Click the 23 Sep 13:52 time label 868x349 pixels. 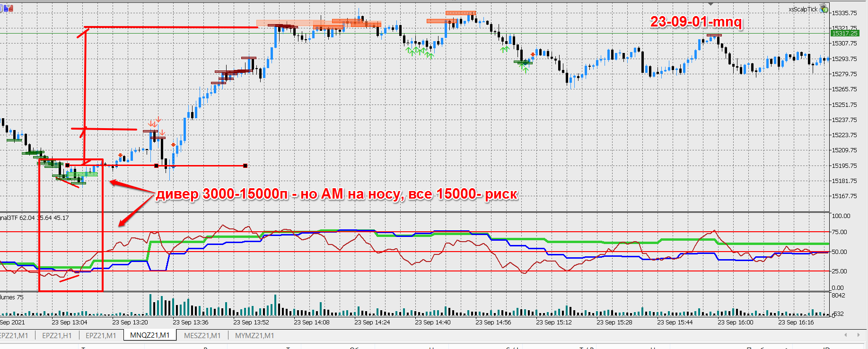pyautogui.click(x=251, y=323)
